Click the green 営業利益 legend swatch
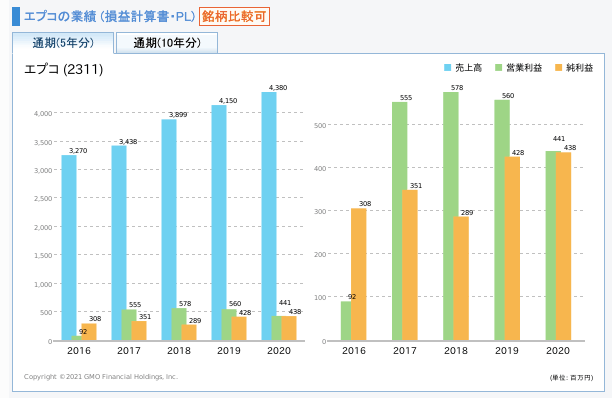Screen dimensions: 612x398 (x=498, y=68)
